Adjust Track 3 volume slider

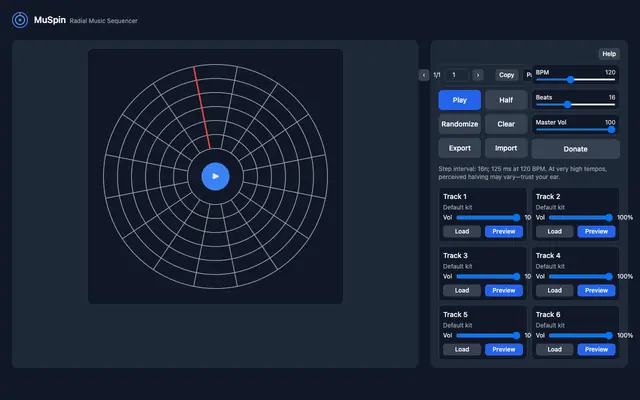click(x=488, y=277)
